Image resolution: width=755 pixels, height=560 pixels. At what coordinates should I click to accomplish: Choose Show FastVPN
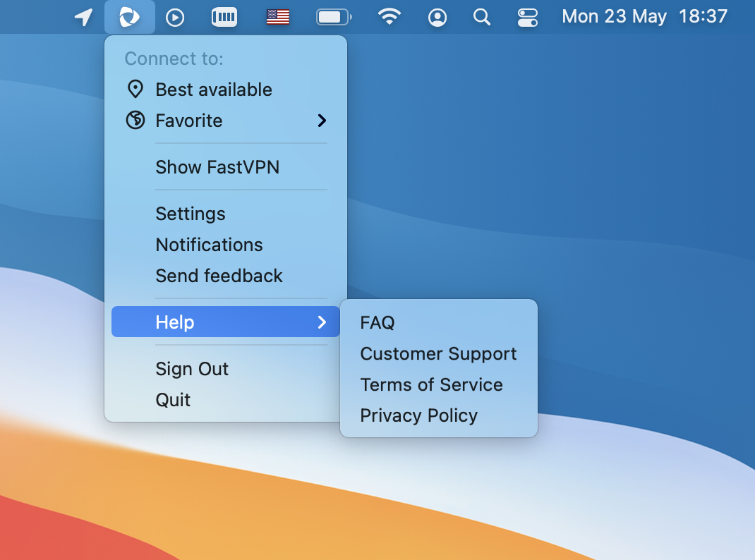[x=225, y=167]
